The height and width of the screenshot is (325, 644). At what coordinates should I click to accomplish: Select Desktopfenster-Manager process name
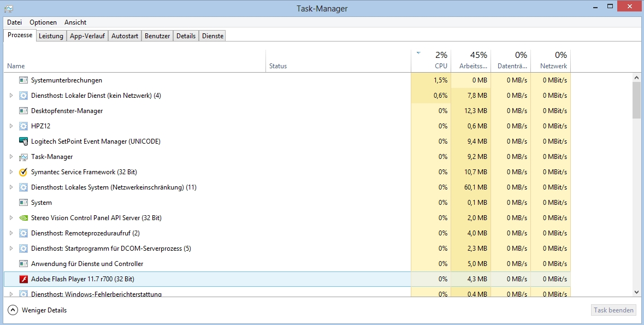pyautogui.click(x=67, y=110)
